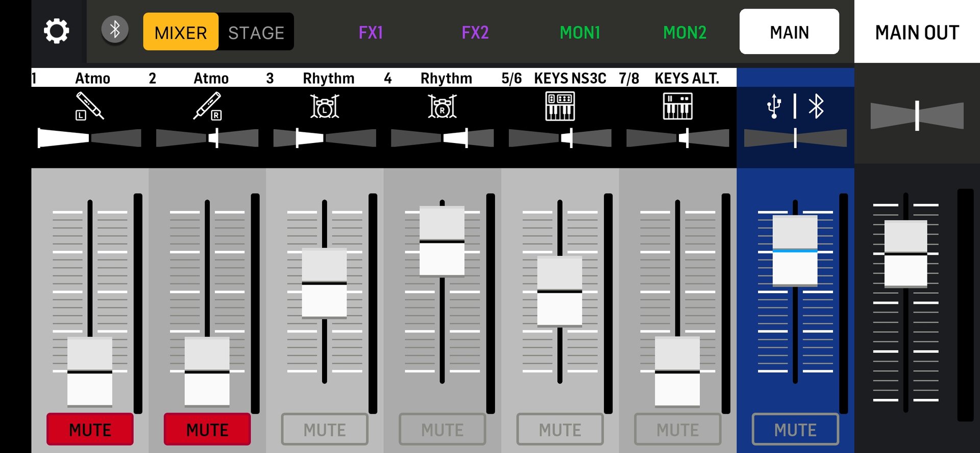Tap channel 2 Atmo name label
980x453 pixels.
(211, 78)
